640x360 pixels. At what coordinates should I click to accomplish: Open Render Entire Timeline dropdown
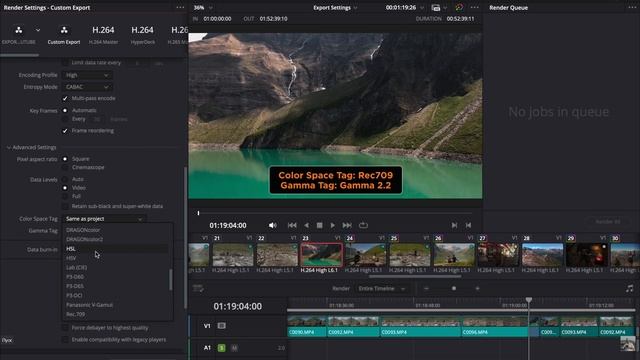382,289
